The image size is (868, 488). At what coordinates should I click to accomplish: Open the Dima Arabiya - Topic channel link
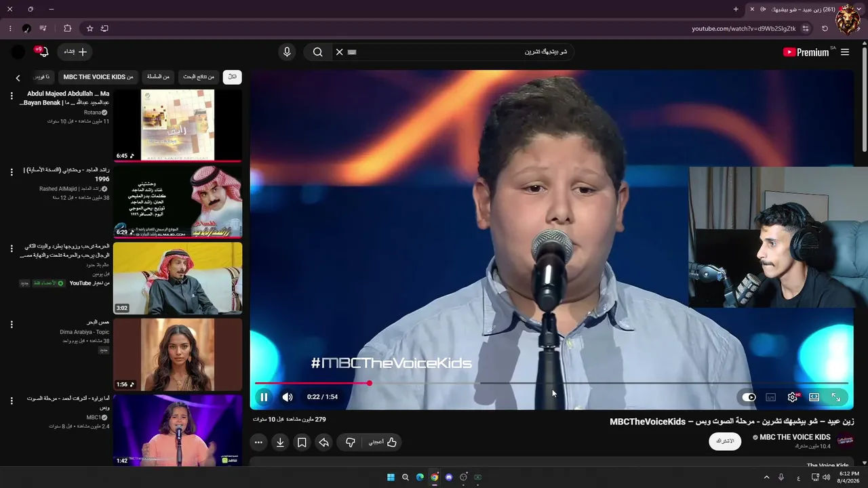click(85, 332)
